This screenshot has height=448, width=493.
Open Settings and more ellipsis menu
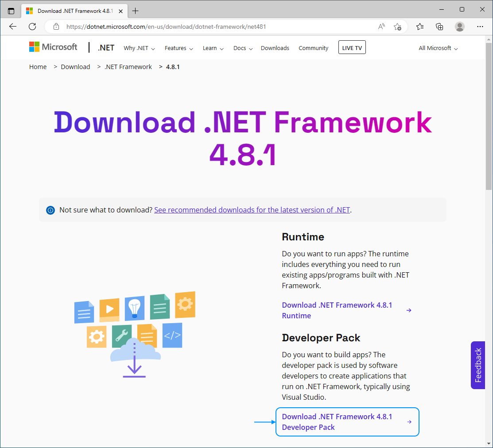[480, 27]
